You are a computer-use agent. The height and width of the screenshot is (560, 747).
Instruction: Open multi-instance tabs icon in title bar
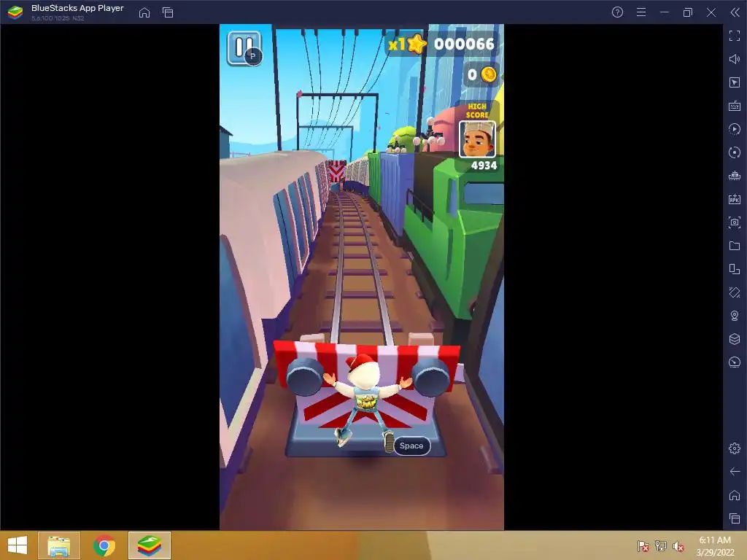(168, 12)
